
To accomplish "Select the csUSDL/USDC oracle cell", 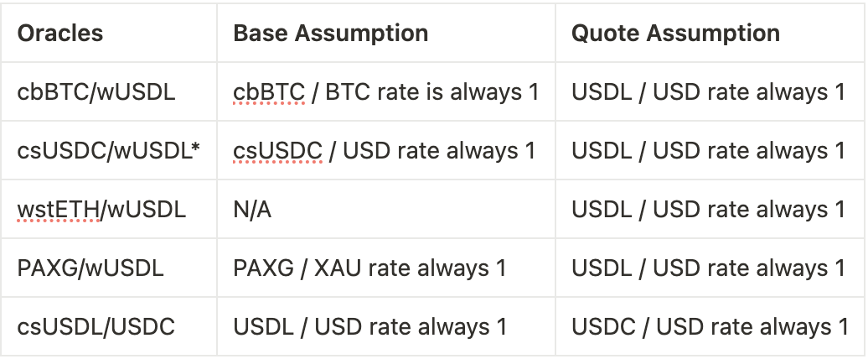I will click(x=96, y=327).
